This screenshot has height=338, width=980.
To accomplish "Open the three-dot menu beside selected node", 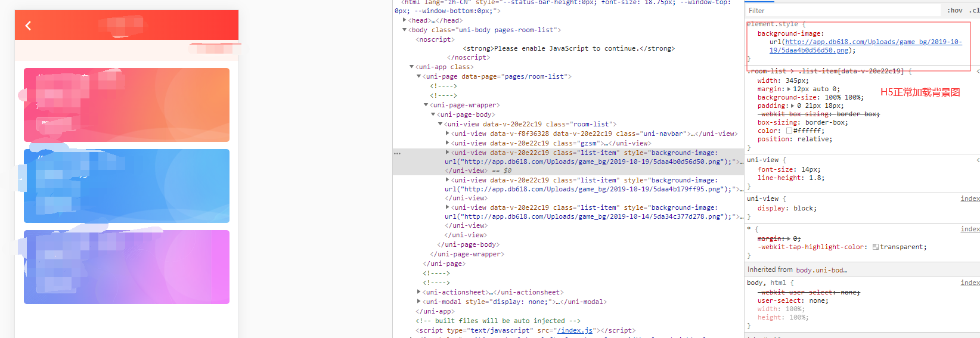I will [x=398, y=153].
